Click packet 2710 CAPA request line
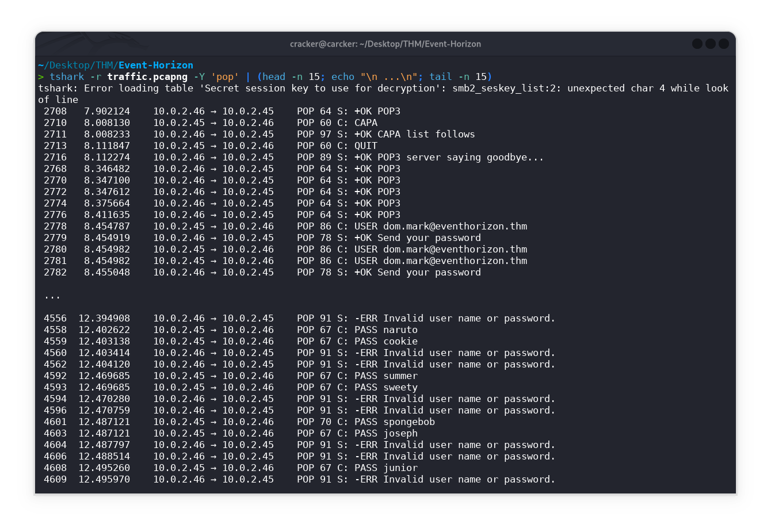Viewport: 771px width, 532px height. pos(365,123)
